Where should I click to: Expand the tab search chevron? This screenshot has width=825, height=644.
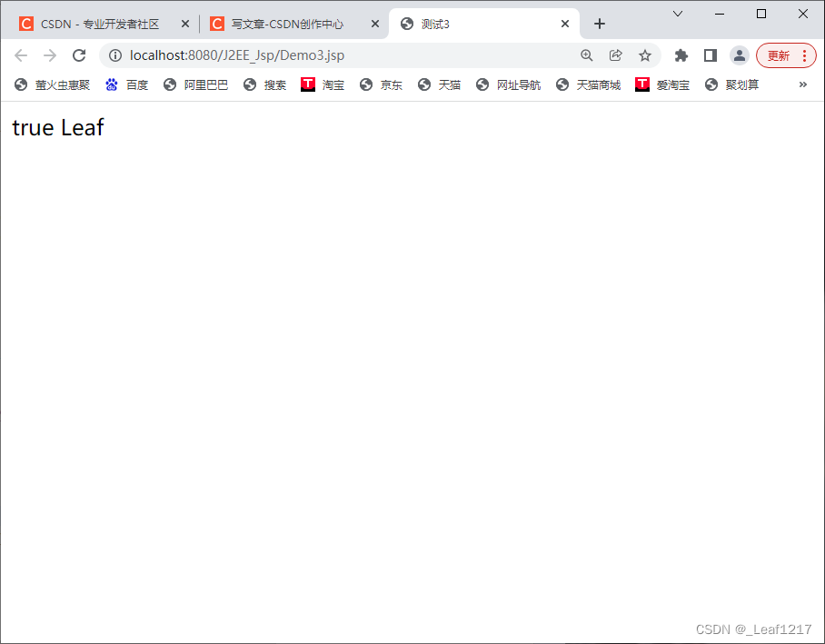coord(678,14)
